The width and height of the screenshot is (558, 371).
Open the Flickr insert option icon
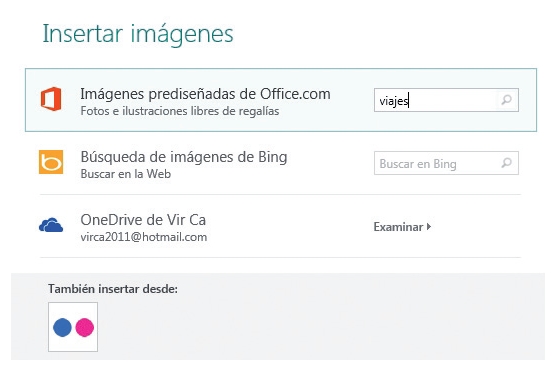tap(73, 327)
